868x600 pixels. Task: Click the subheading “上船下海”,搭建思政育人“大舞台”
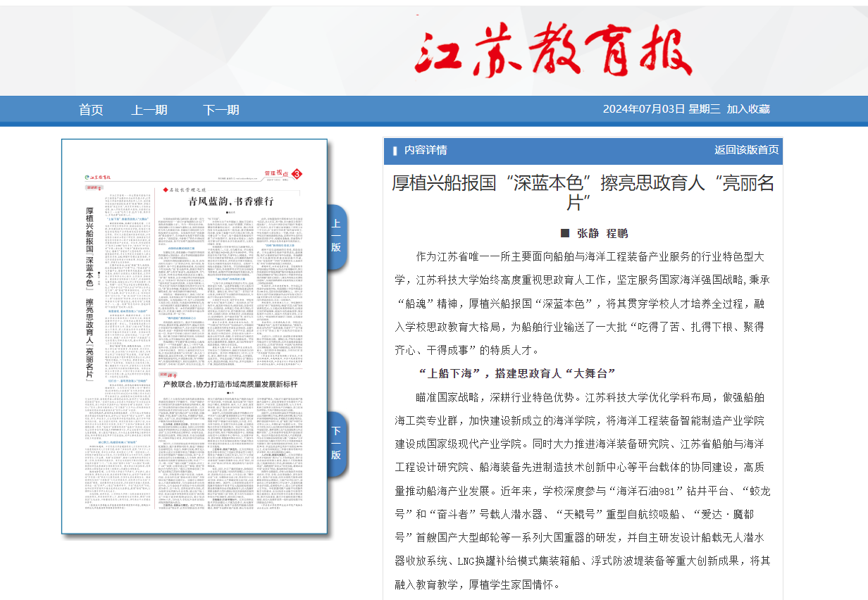[517, 373]
